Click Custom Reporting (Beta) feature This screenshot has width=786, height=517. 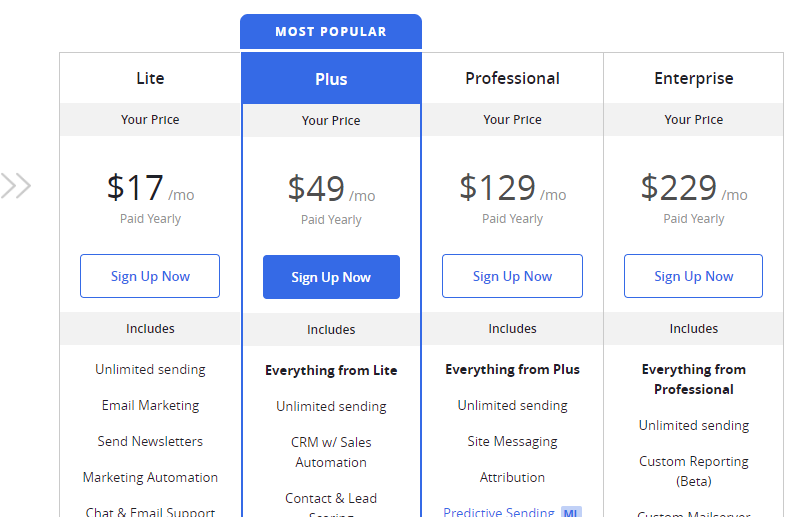click(x=694, y=471)
